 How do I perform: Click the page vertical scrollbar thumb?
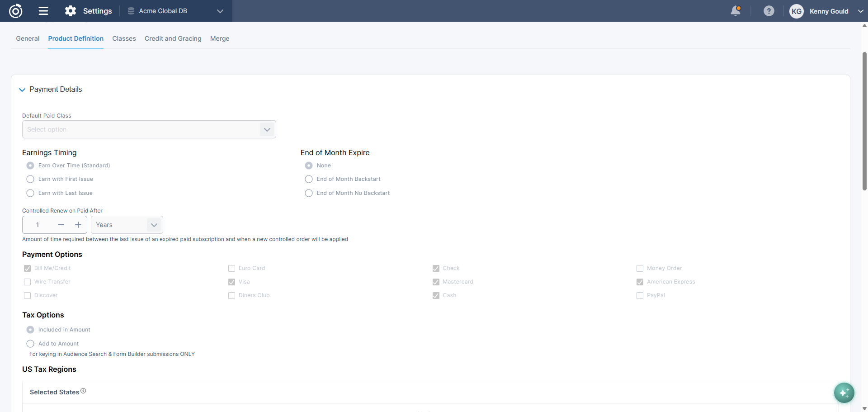tap(864, 121)
